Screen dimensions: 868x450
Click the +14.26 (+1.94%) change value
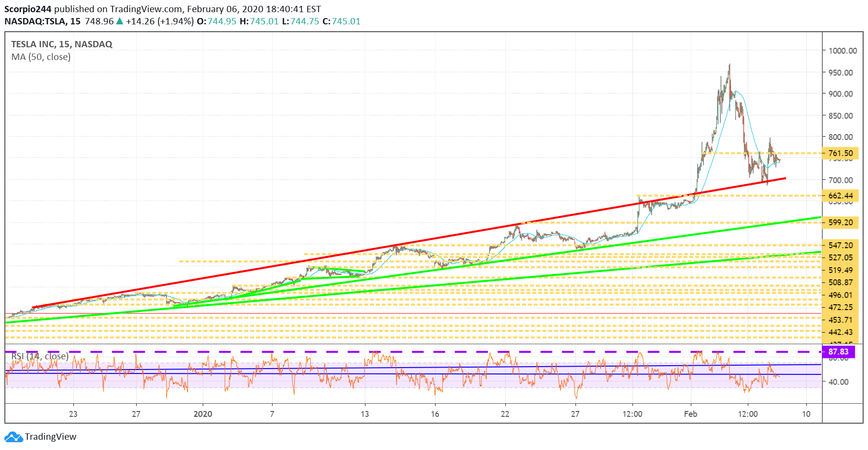[x=160, y=21]
